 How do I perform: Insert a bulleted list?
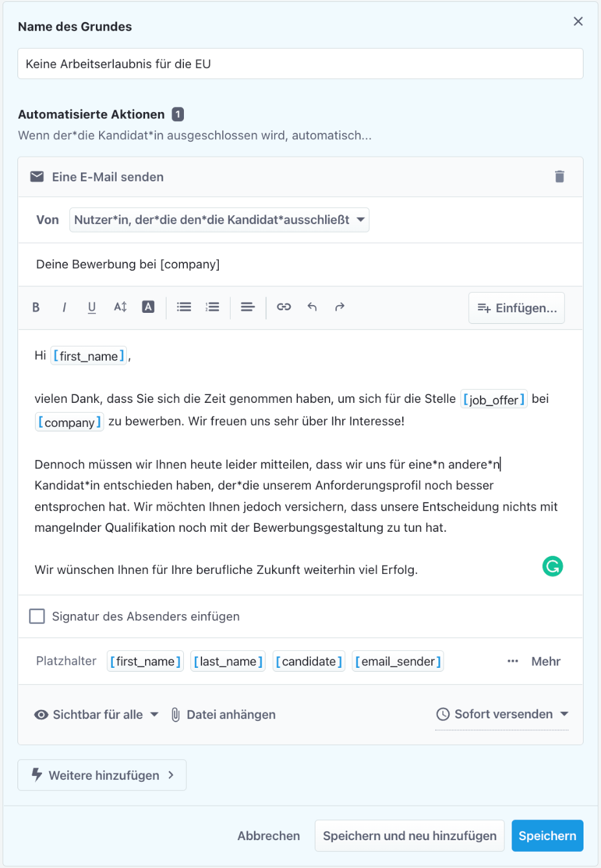pyautogui.click(x=184, y=307)
